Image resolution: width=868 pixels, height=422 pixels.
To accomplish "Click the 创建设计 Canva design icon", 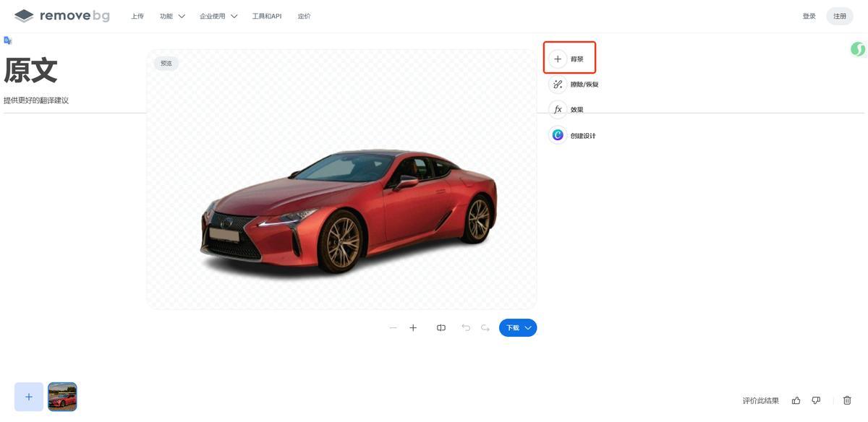I will (x=558, y=135).
